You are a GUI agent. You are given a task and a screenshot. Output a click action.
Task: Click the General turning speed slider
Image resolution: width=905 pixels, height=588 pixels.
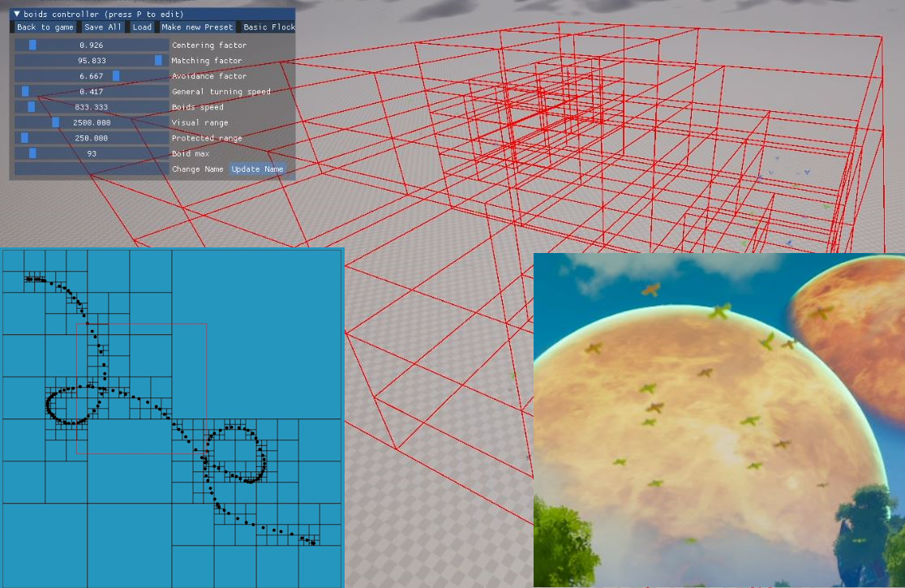coord(92,92)
